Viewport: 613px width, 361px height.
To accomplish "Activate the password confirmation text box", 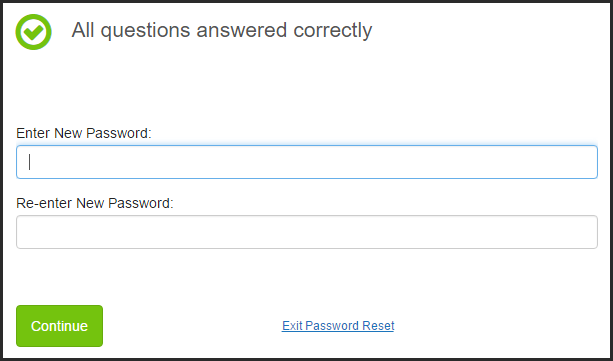I will coord(306,232).
